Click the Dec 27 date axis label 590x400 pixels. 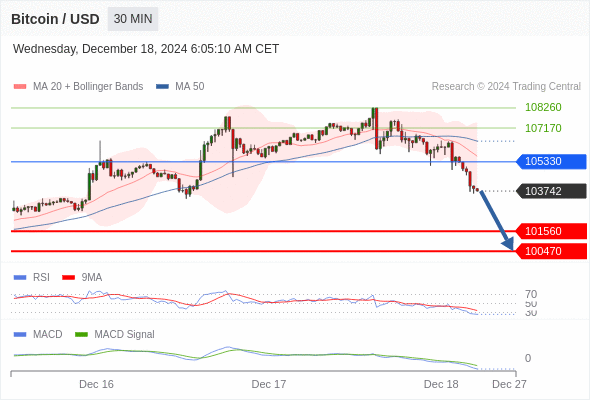[509, 384]
